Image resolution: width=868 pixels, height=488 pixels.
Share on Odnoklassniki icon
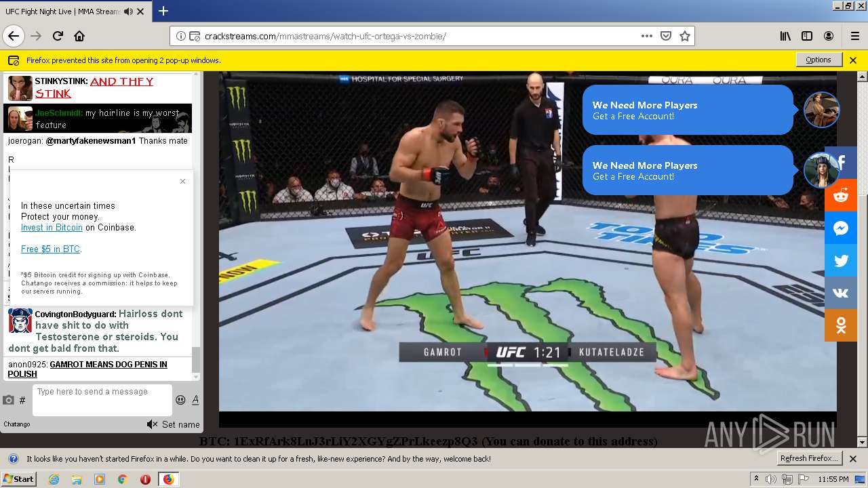(841, 325)
